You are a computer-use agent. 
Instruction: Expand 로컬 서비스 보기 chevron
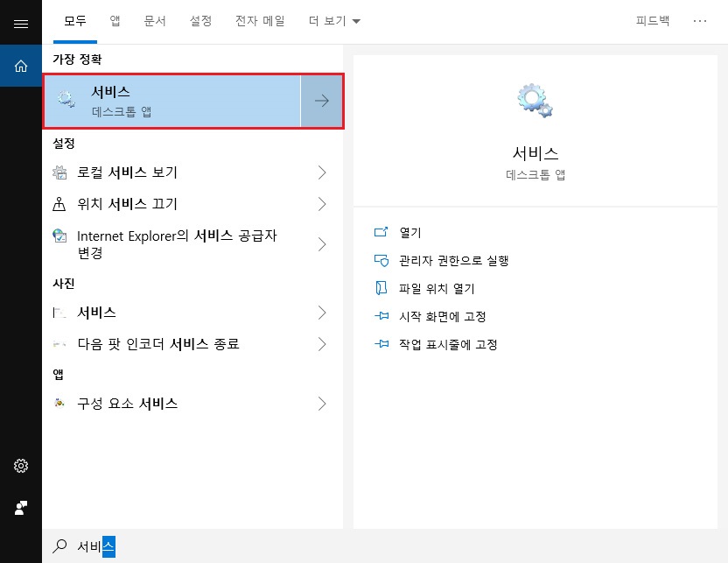click(322, 172)
